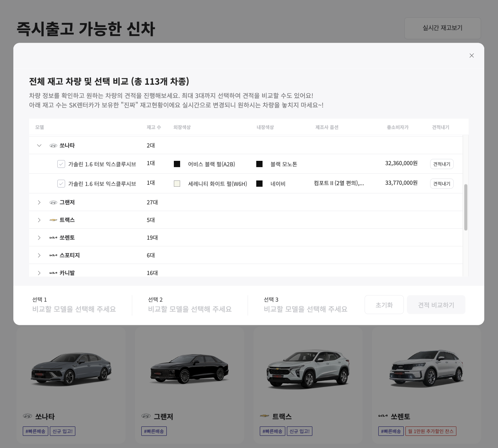Click the 모델 column header

click(40, 127)
